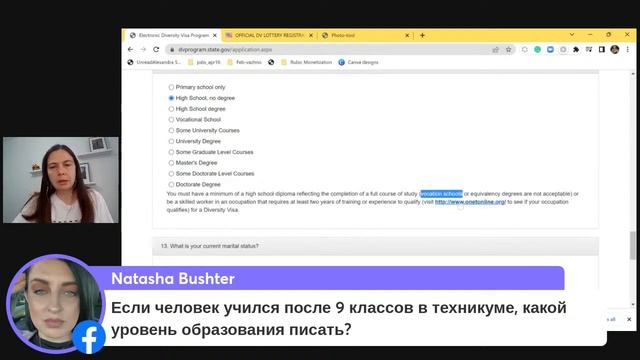Open the side panel icon

[x=602, y=50]
